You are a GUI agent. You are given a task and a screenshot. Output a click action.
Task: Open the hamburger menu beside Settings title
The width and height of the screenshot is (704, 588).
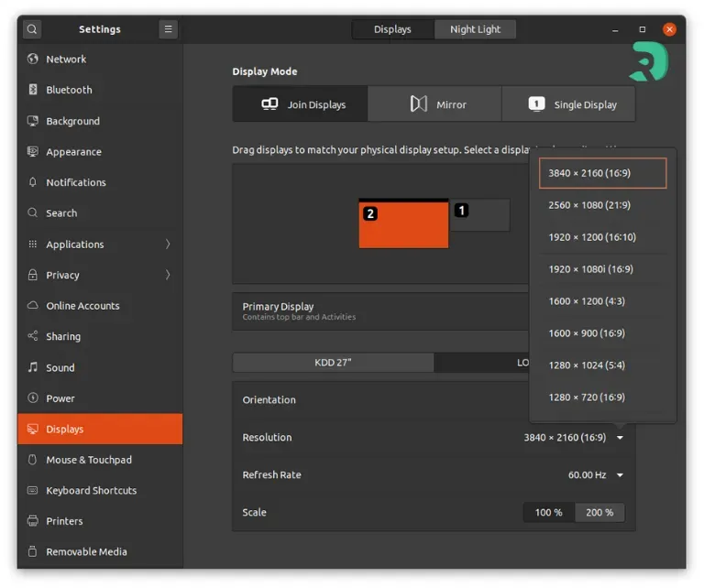169,29
